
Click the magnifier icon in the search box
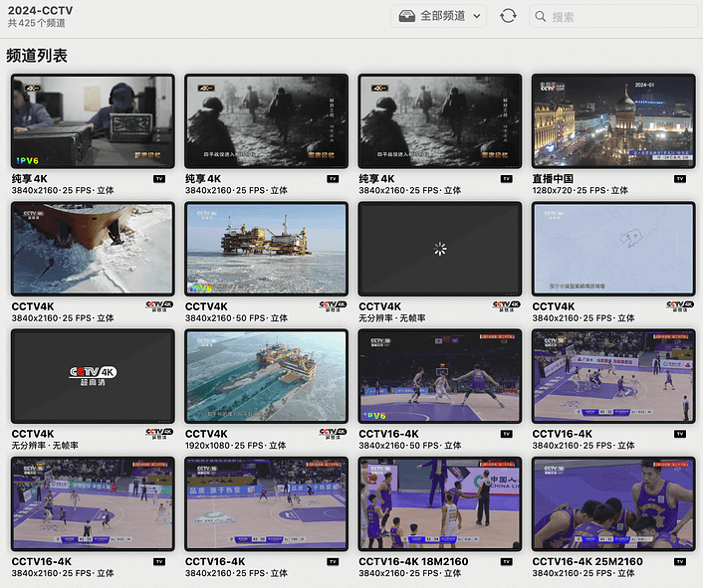(x=541, y=17)
